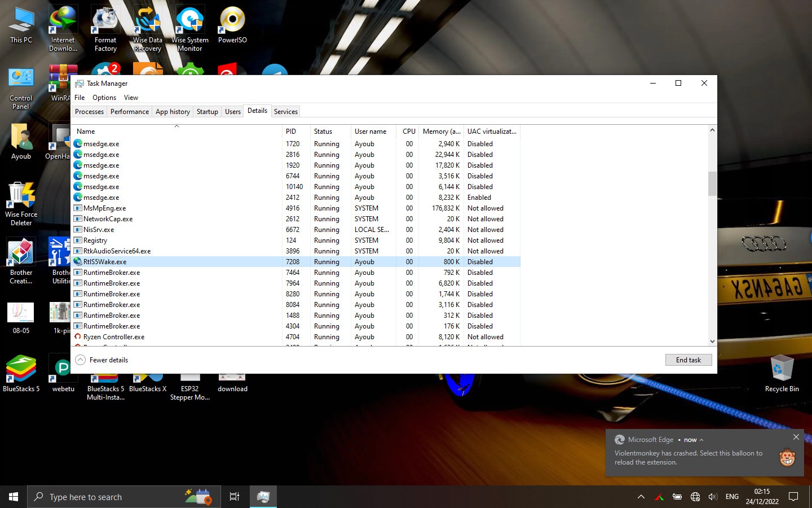Launch BlueStacks 5

[x=21, y=367]
